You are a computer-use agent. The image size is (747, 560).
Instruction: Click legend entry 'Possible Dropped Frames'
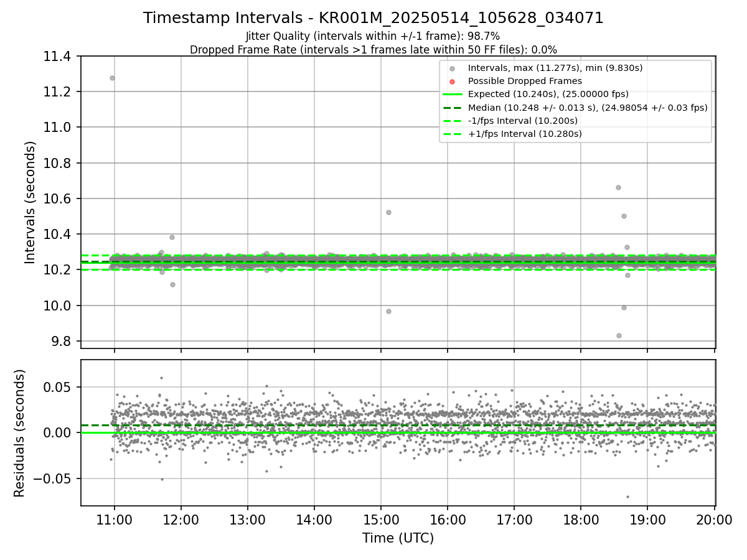pyautogui.click(x=525, y=81)
